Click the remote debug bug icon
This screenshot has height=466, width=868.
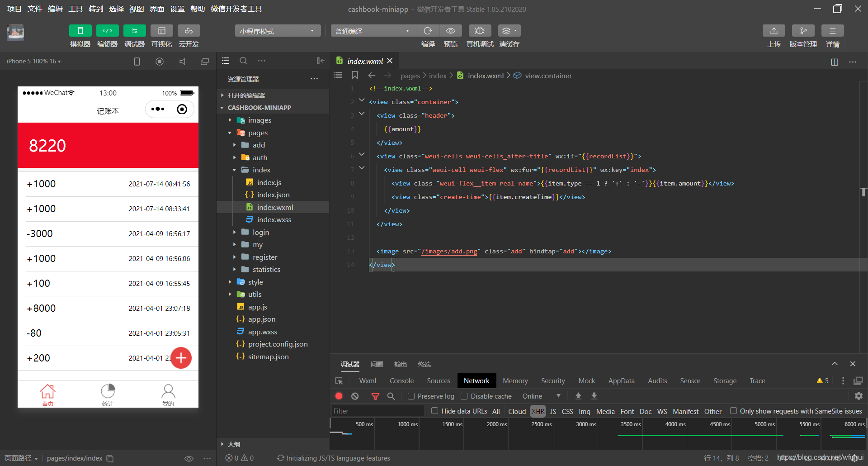480,31
